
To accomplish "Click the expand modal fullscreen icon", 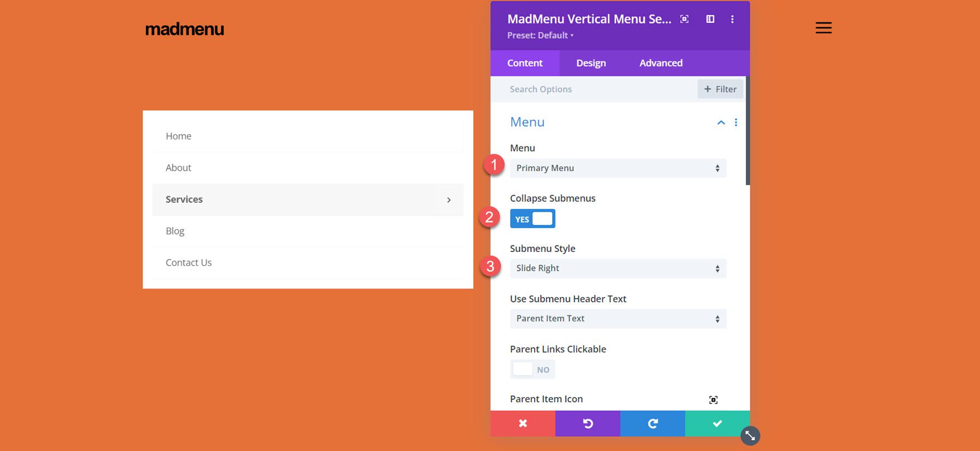I will coord(684,19).
